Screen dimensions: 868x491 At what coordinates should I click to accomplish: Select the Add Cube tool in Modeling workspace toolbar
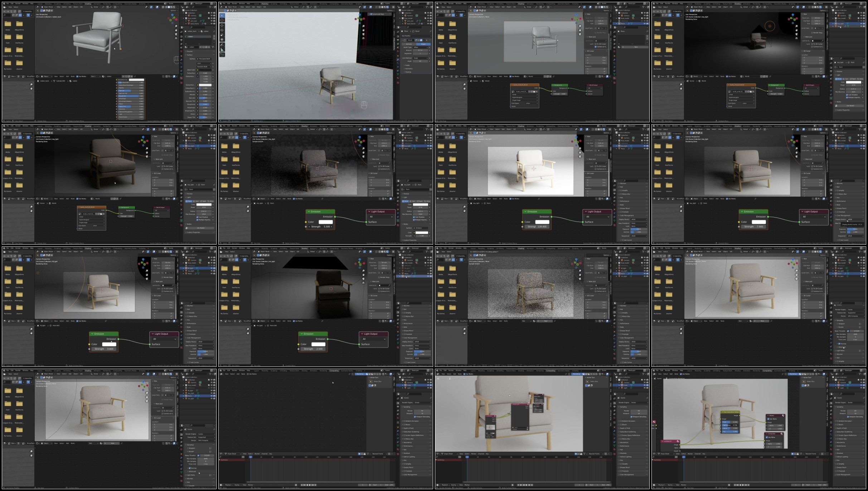click(x=222, y=55)
